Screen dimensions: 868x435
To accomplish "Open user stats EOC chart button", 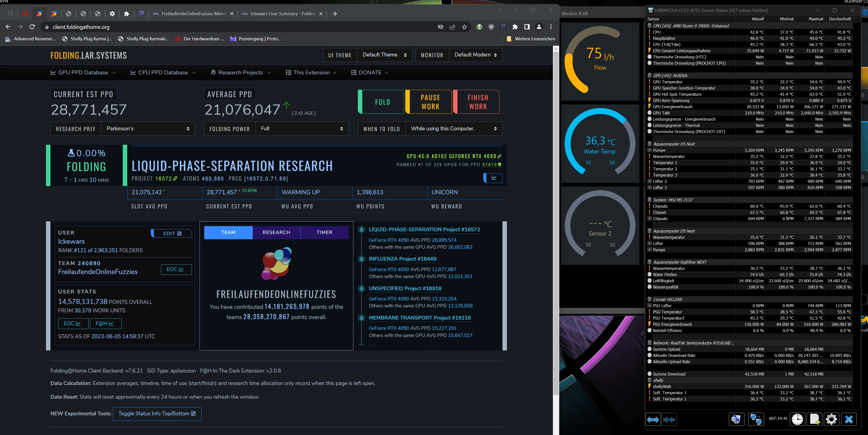I will click(x=73, y=323).
